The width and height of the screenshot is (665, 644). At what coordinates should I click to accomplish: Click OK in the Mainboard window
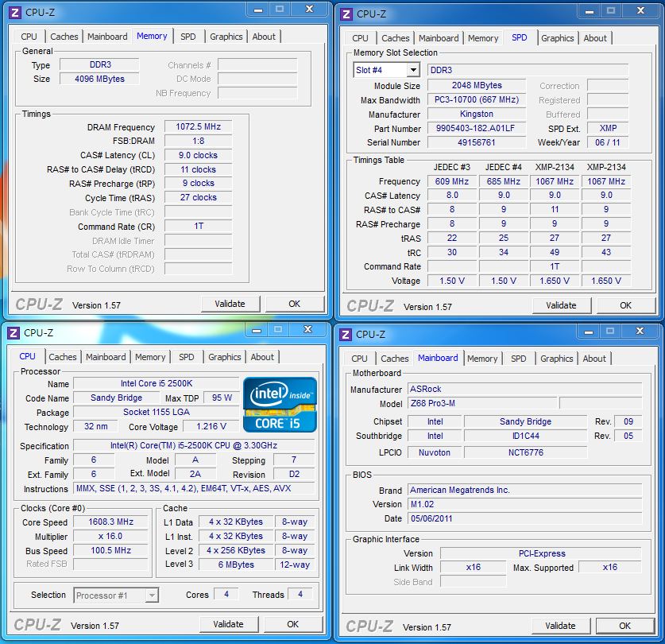coord(624,627)
